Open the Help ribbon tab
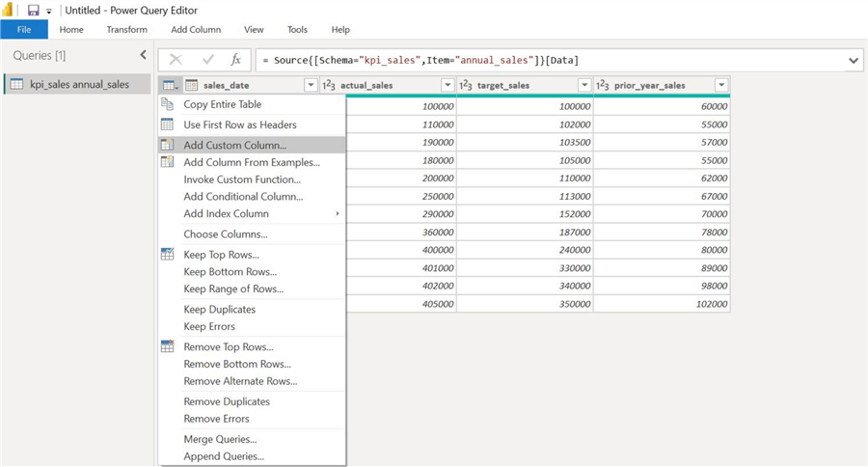This screenshot has width=868, height=467. tap(340, 29)
